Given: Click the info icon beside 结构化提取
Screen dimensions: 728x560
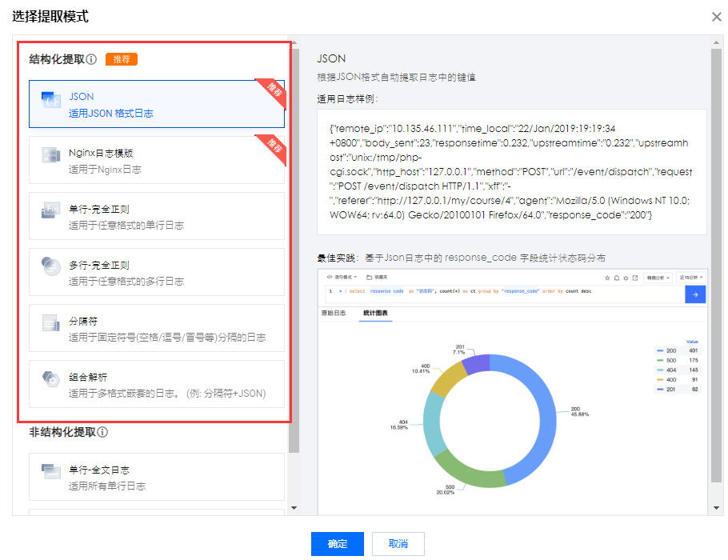Looking at the screenshot, I should click(x=92, y=59).
